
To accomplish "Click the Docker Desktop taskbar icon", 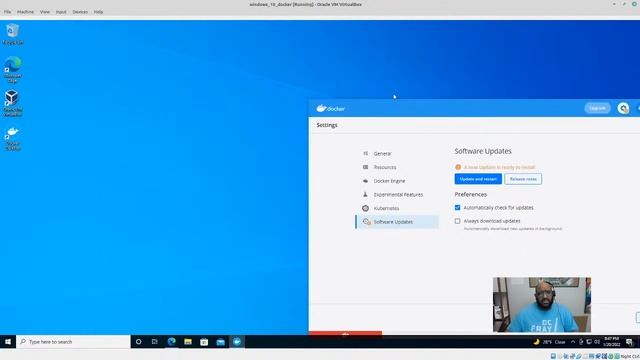I will tap(237, 342).
